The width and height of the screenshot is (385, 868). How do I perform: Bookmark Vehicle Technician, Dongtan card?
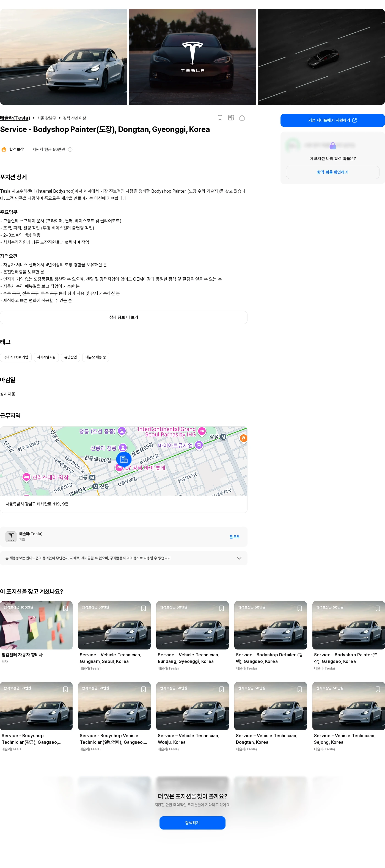(x=300, y=689)
